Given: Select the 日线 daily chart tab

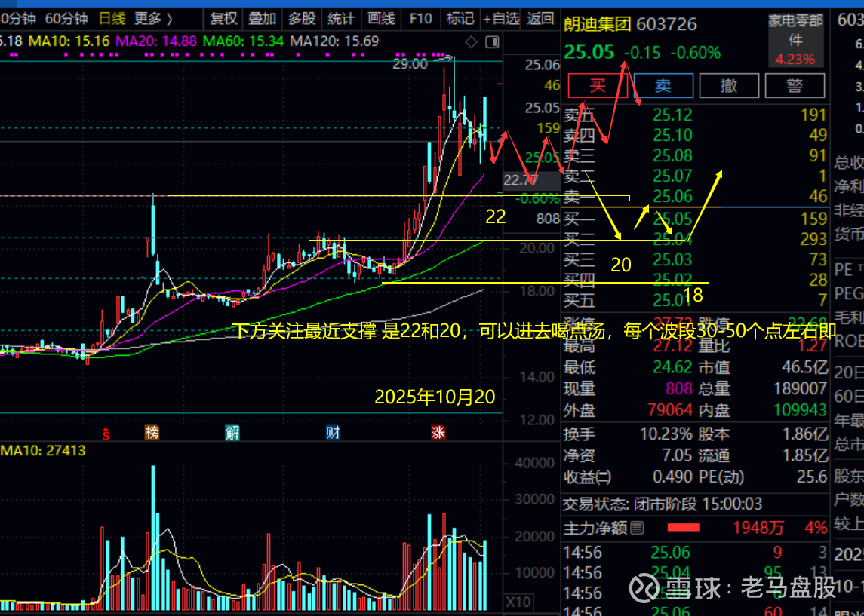Looking at the screenshot, I should (112, 19).
